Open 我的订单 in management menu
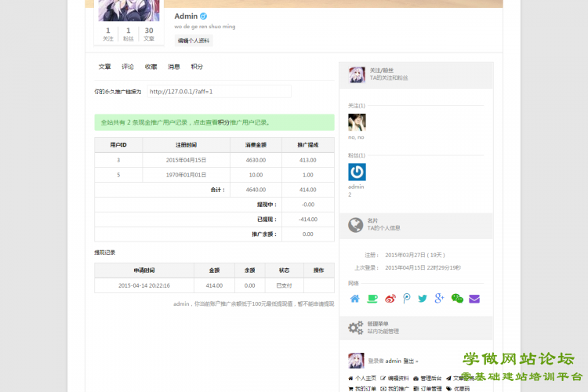The height and width of the screenshot is (392, 588). (362, 389)
